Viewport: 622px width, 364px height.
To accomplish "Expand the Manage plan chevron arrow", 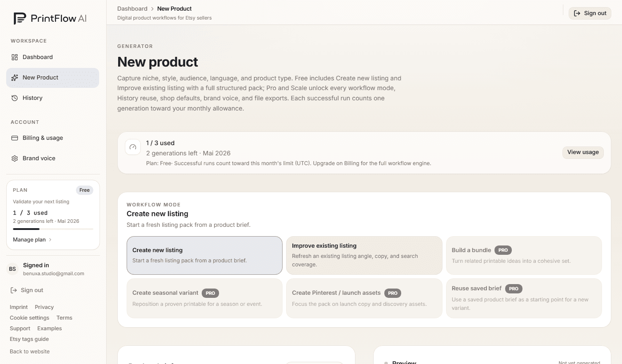I will pos(50,240).
